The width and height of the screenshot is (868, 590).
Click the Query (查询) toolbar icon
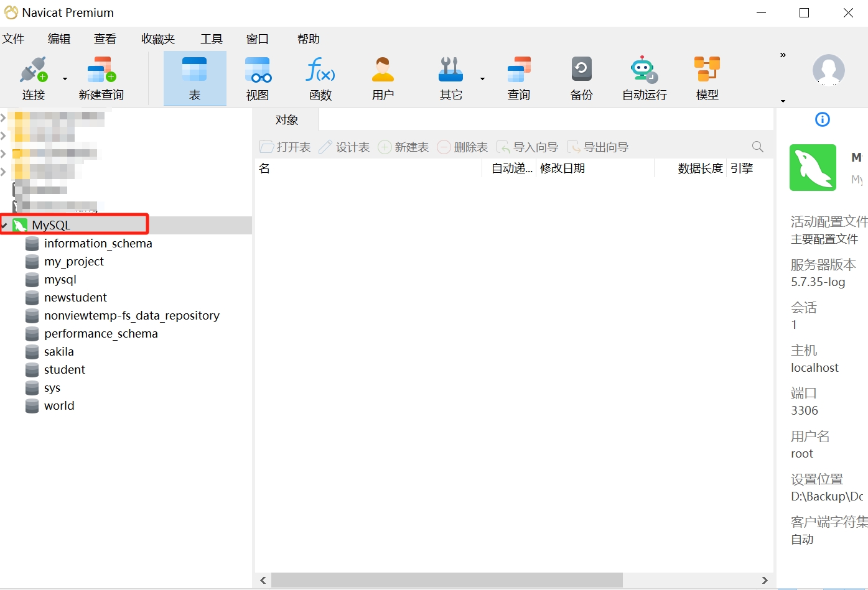point(518,70)
